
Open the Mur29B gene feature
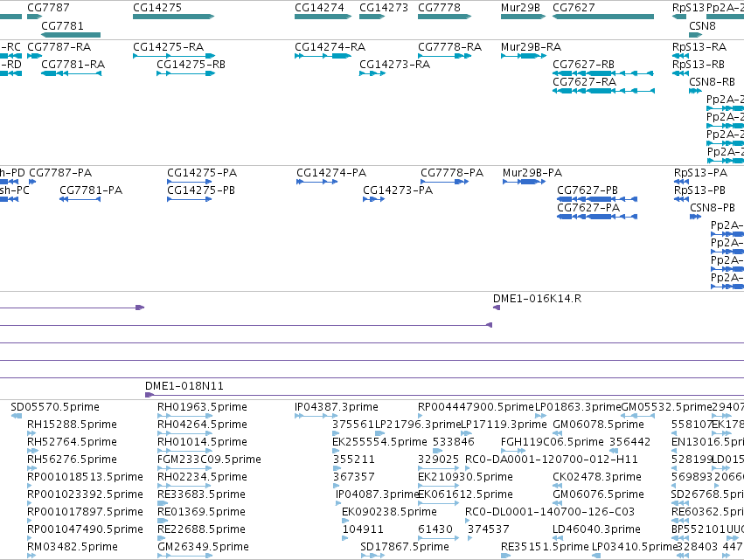click(x=524, y=17)
